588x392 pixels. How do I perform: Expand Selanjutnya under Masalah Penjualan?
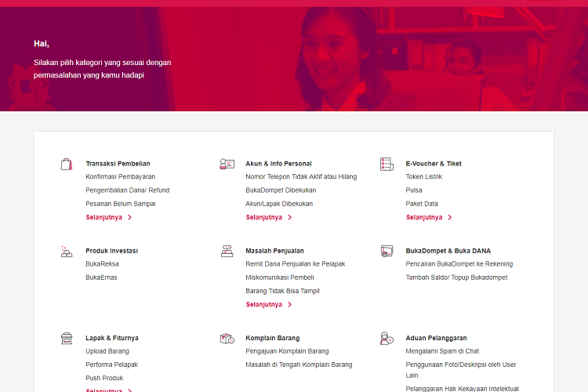(268, 304)
